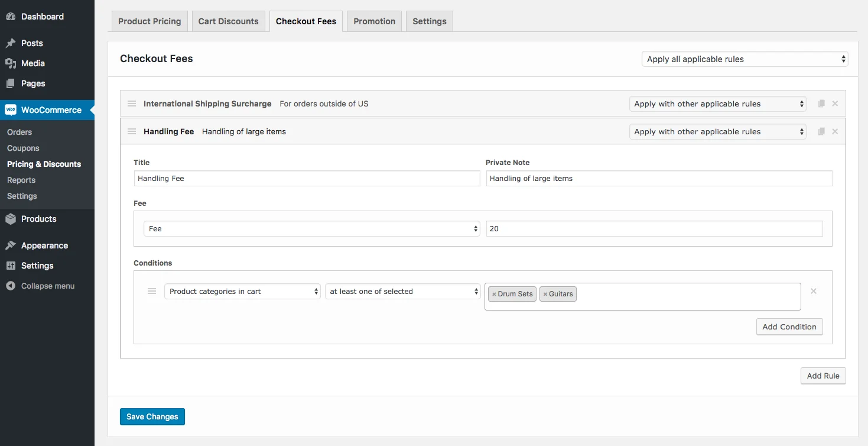Click the Media sidebar icon

(11, 63)
